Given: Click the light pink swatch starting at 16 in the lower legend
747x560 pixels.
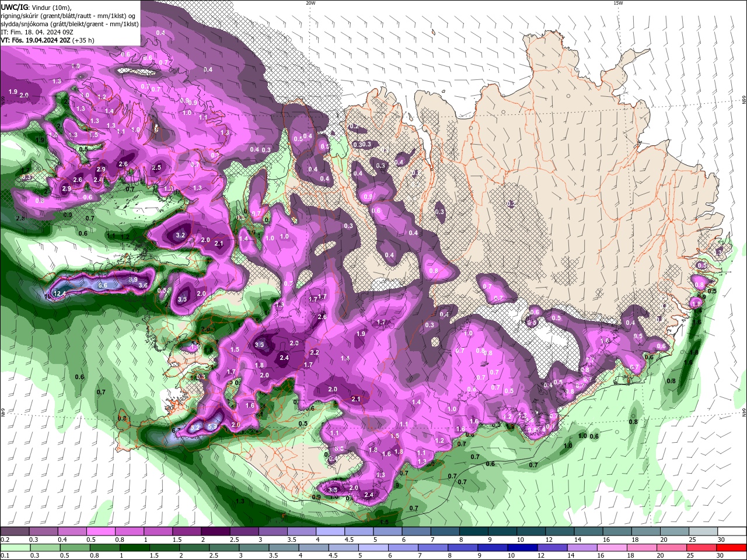Looking at the screenshot, I should [613, 548].
